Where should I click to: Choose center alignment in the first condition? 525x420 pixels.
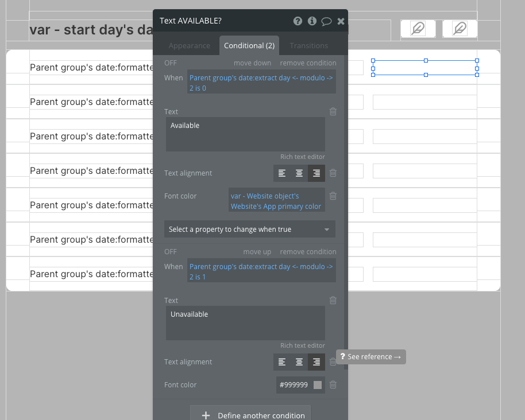pos(299,173)
